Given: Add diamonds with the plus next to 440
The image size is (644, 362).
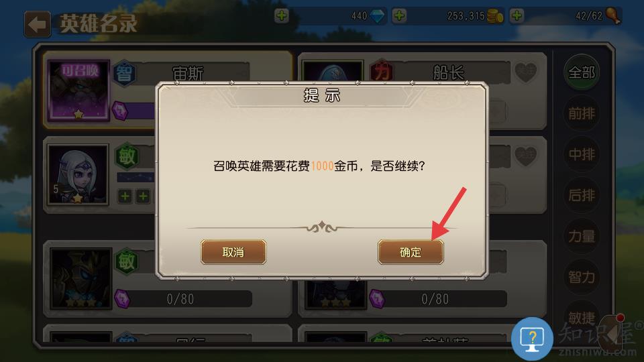Looking at the screenshot, I should click(x=281, y=16).
